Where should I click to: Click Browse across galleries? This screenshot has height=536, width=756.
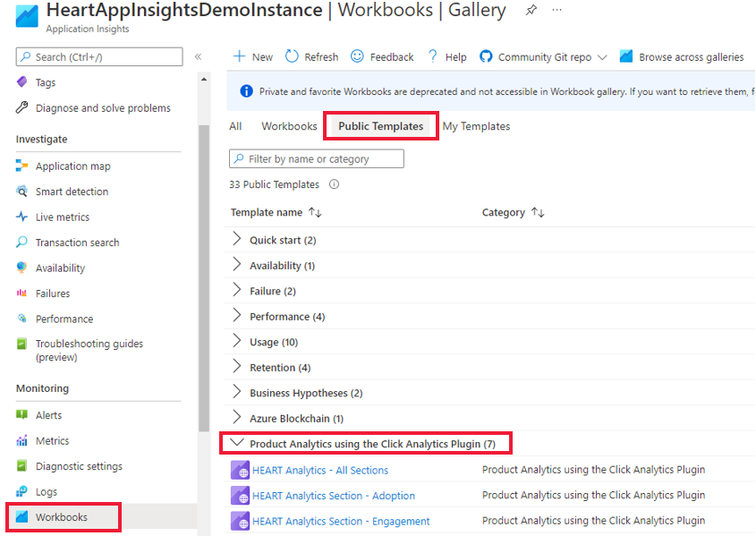point(683,57)
